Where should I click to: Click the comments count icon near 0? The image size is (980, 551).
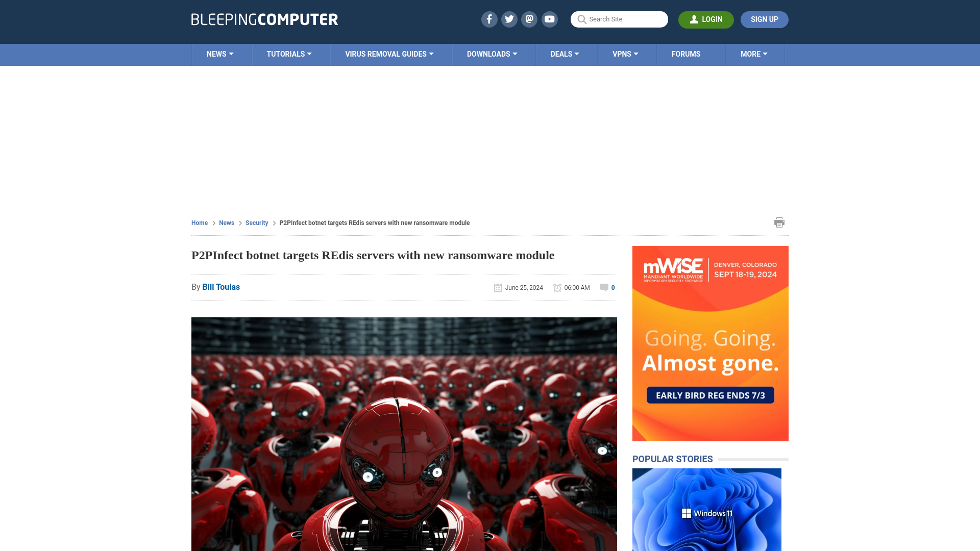coord(604,287)
